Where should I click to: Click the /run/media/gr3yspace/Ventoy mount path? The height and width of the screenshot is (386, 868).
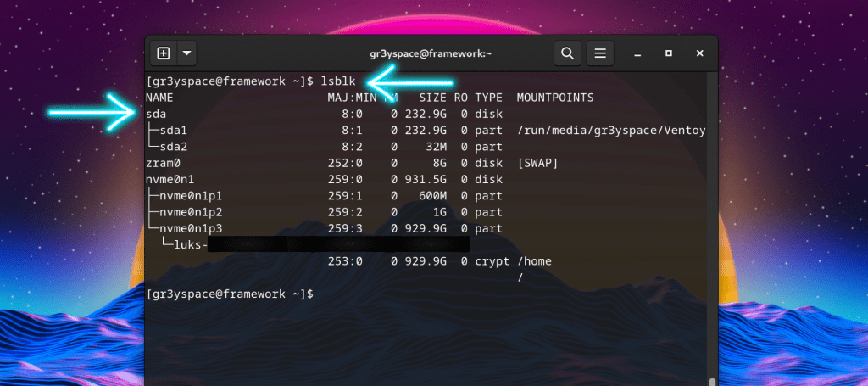610,130
